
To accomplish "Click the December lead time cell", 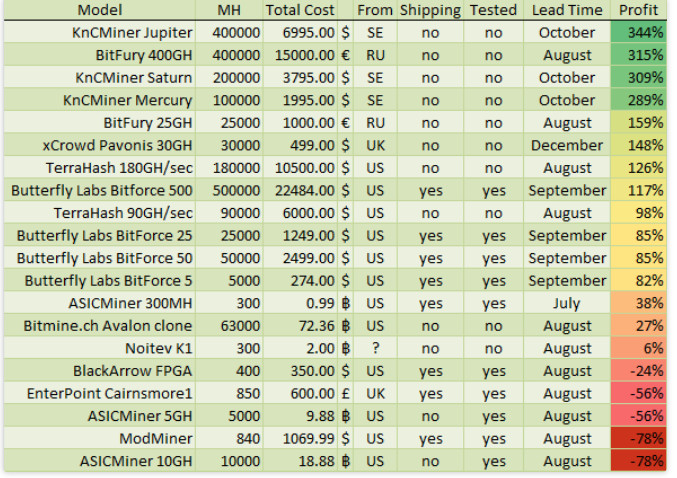I will point(567,146).
